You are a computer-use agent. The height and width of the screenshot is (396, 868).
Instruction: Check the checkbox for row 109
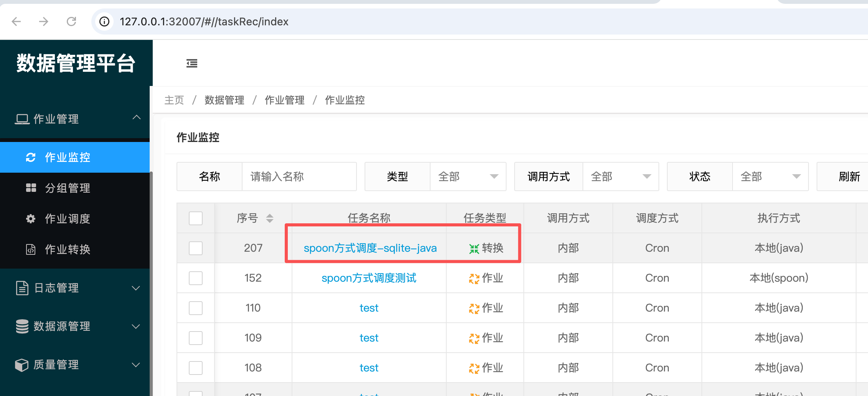196,338
